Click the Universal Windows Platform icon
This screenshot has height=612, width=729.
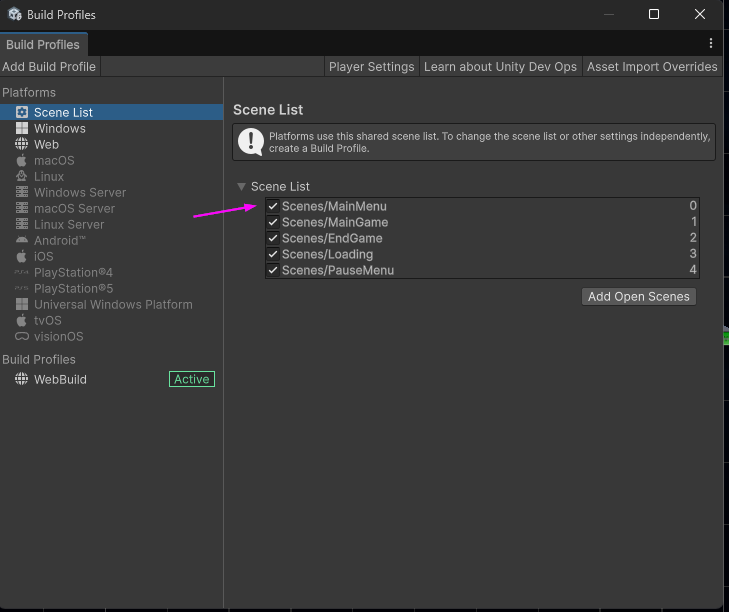(22, 304)
